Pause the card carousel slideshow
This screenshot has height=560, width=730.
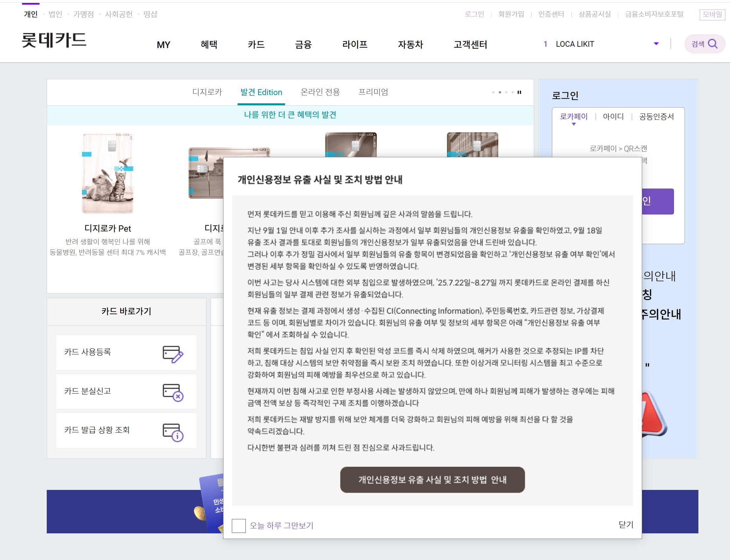click(519, 92)
